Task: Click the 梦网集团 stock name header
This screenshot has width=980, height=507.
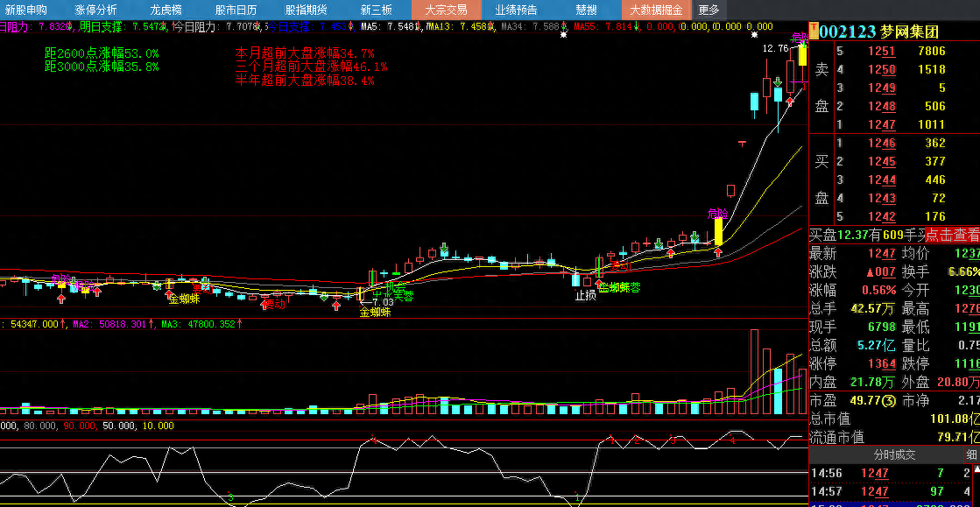Action: coord(911,32)
